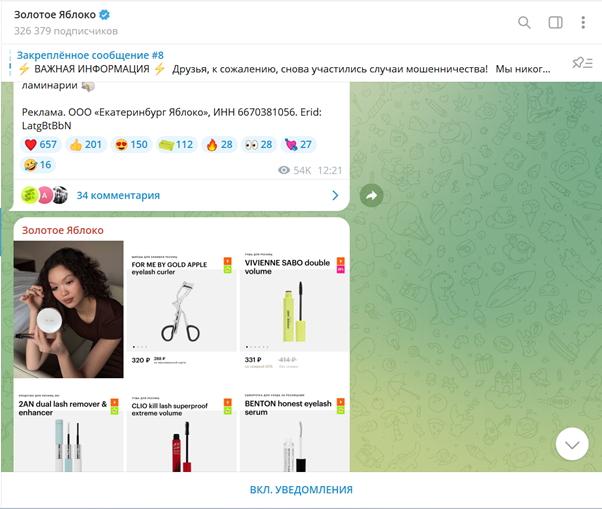Jump to latest with round down-arrow button
The width and height of the screenshot is (602, 509).
(x=572, y=443)
